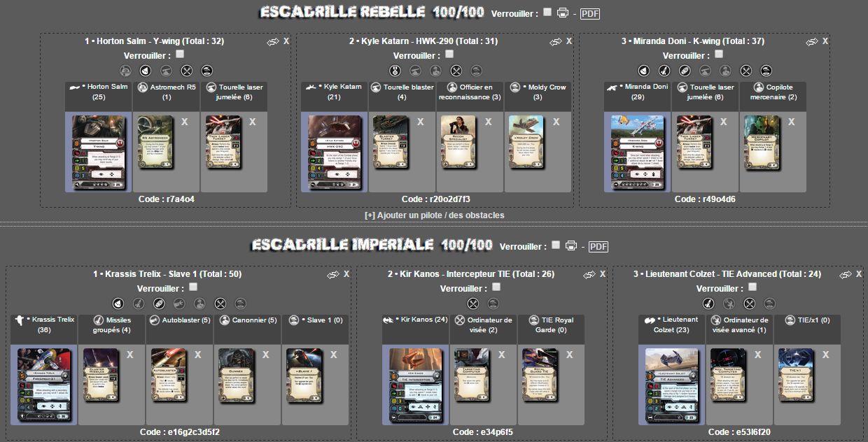Remove Horton Salm's Tourelle laser jumelée card

pos(253,122)
